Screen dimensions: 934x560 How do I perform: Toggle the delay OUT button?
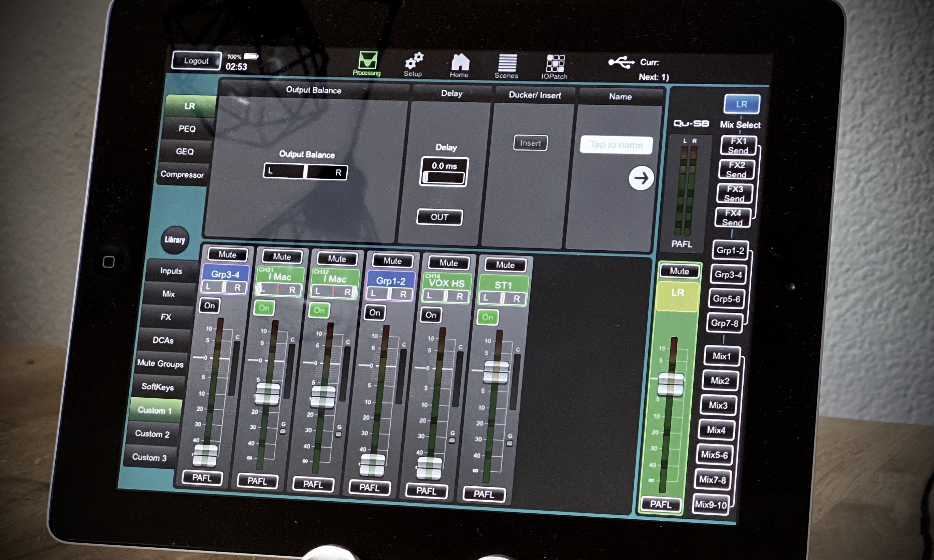(x=440, y=217)
